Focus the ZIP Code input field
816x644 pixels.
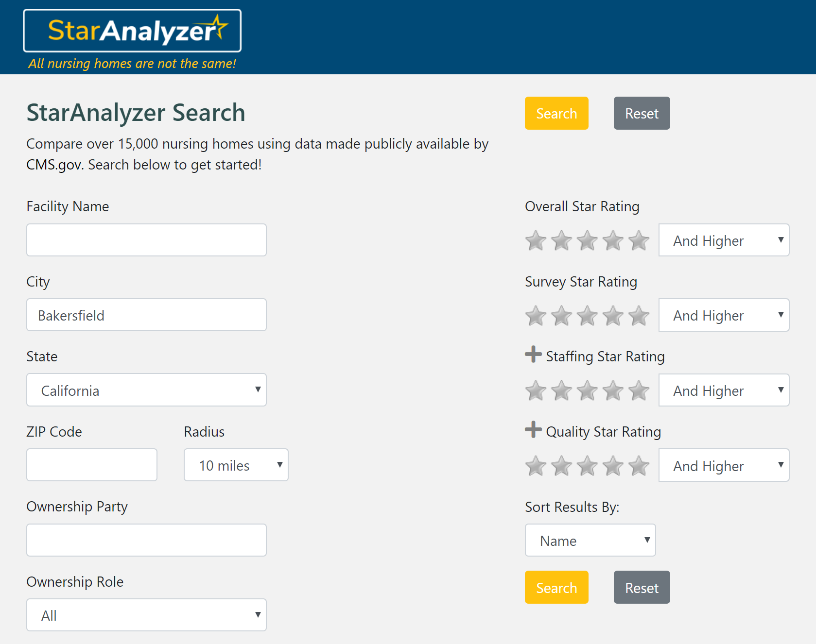[92, 465]
